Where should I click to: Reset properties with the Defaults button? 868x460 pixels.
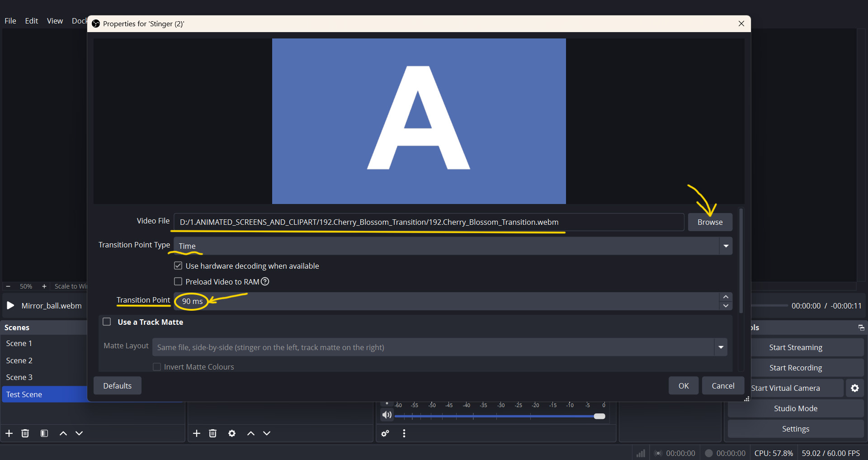[x=117, y=386]
